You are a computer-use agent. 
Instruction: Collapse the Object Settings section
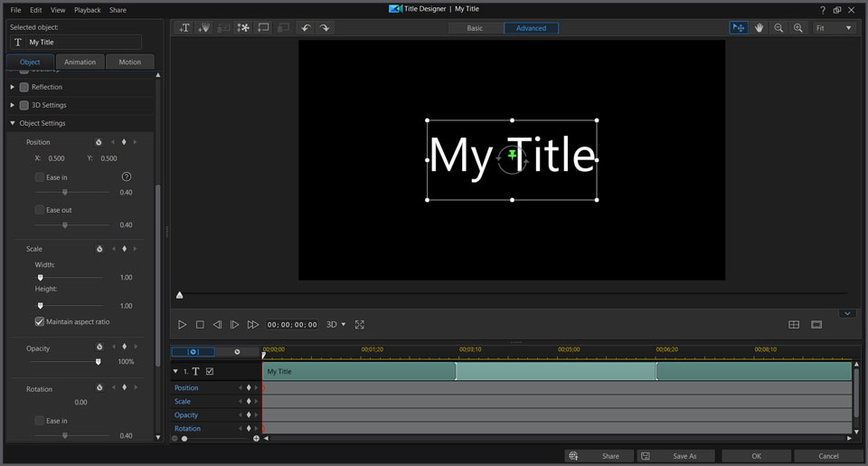(x=13, y=123)
